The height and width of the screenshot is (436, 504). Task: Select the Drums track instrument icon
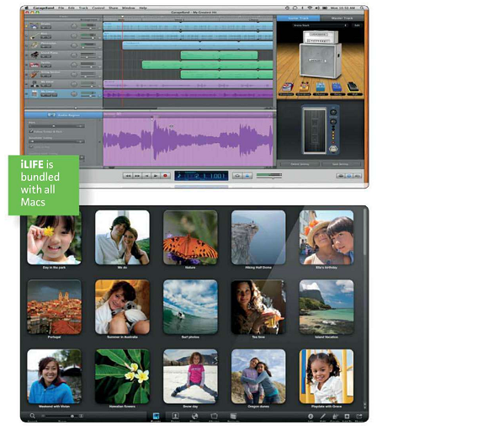[34, 26]
